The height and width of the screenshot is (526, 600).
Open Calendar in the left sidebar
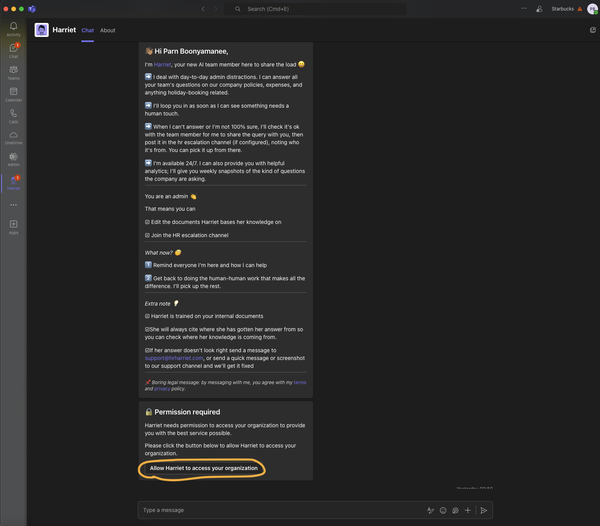point(13,94)
